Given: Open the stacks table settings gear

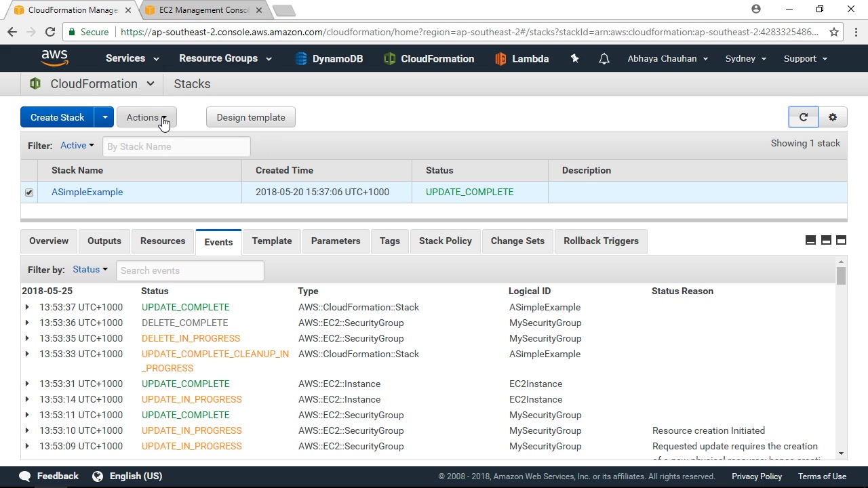Looking at the screenshot, I should coord(833,117).
